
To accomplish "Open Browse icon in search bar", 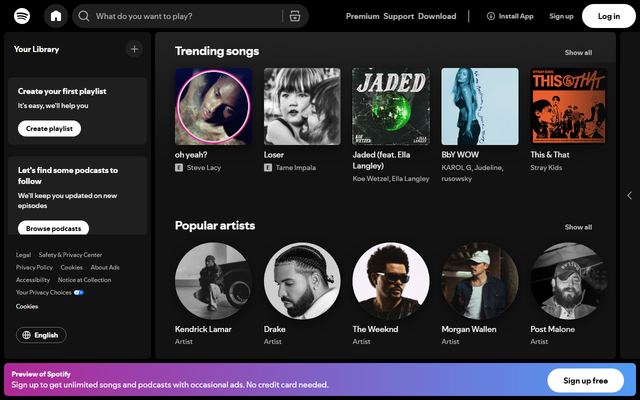I will point(295,16).
